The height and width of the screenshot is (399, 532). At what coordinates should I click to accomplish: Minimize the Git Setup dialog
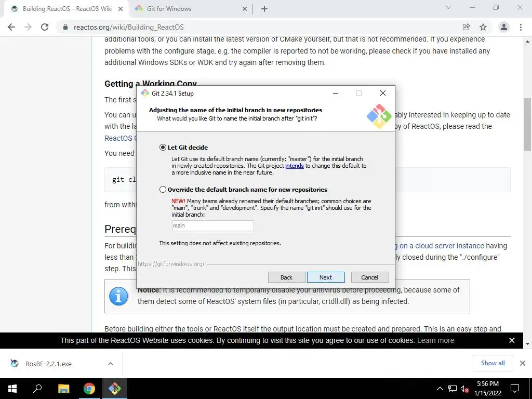coord(336,93)
